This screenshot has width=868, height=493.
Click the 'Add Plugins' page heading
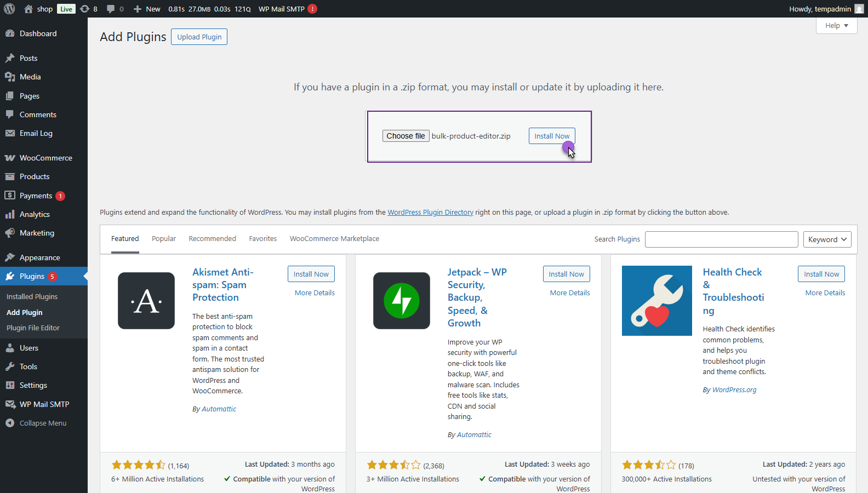pos(133,37)
